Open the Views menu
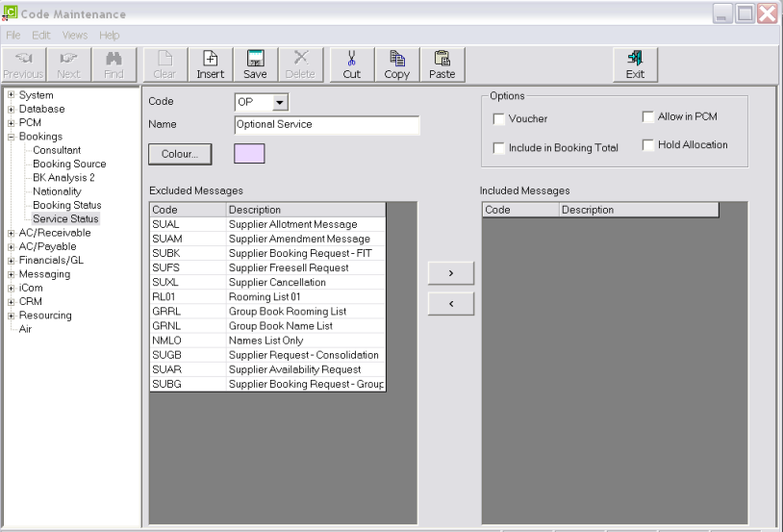Screen dimensions: 783x532 click(75, 36)
